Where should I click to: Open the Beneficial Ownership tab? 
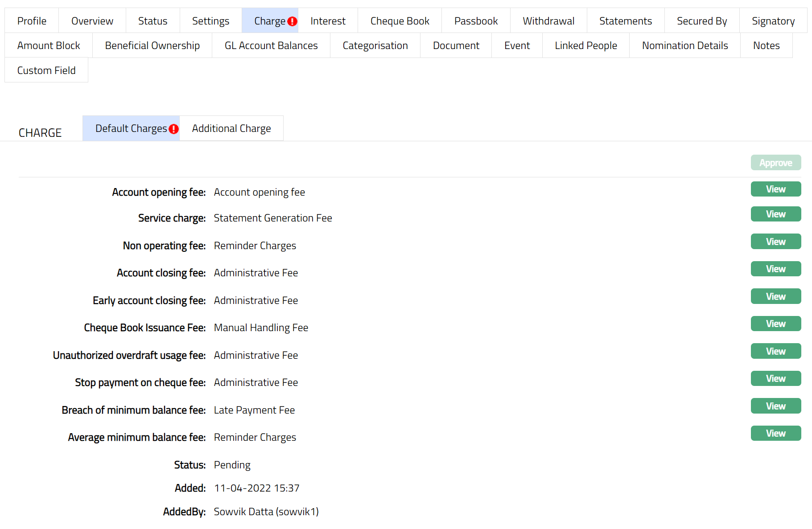tap(152, 45)
